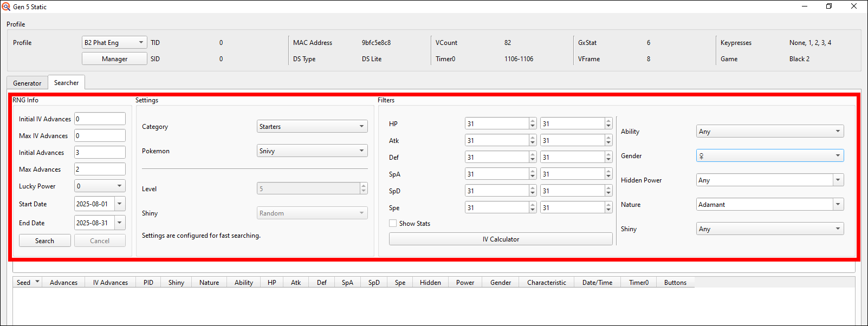Increase the minimum SpD IV

pos(533,188)
